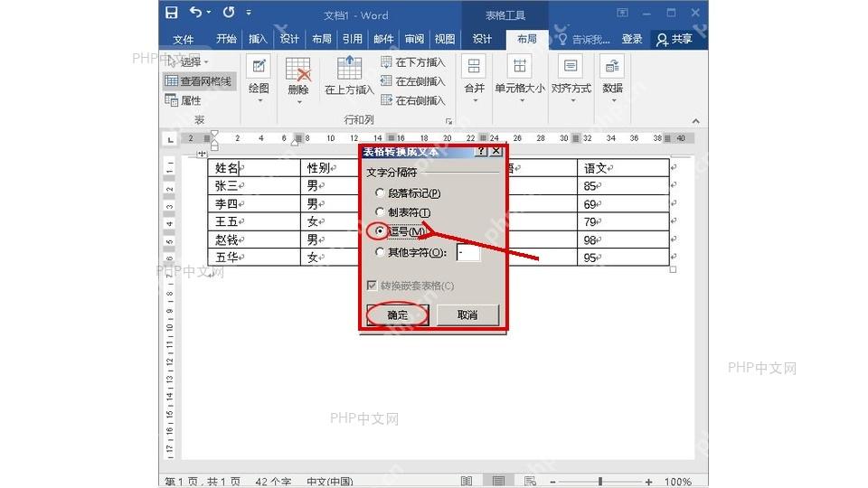The height and width of the screenshot is (488, 868).
Task: Redo with the circular arrow icon
Action: pyautogui.click(x=229, y=12)
